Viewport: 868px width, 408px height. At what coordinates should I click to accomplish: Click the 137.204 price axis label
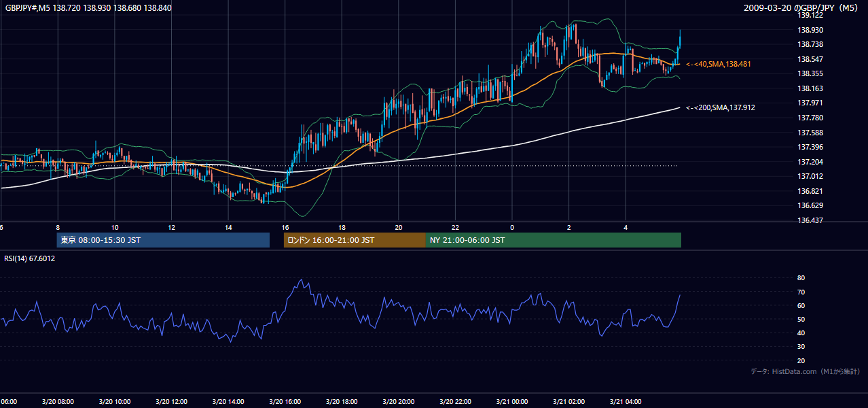[810, 162]
